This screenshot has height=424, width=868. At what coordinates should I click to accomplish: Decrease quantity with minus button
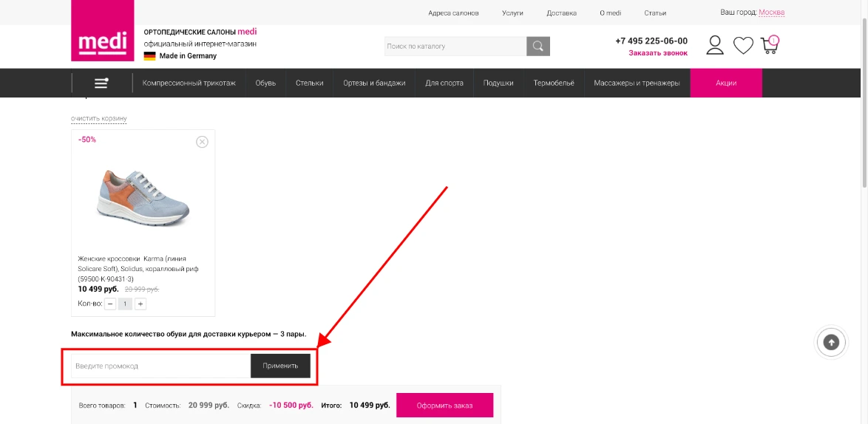click(110, 304)
